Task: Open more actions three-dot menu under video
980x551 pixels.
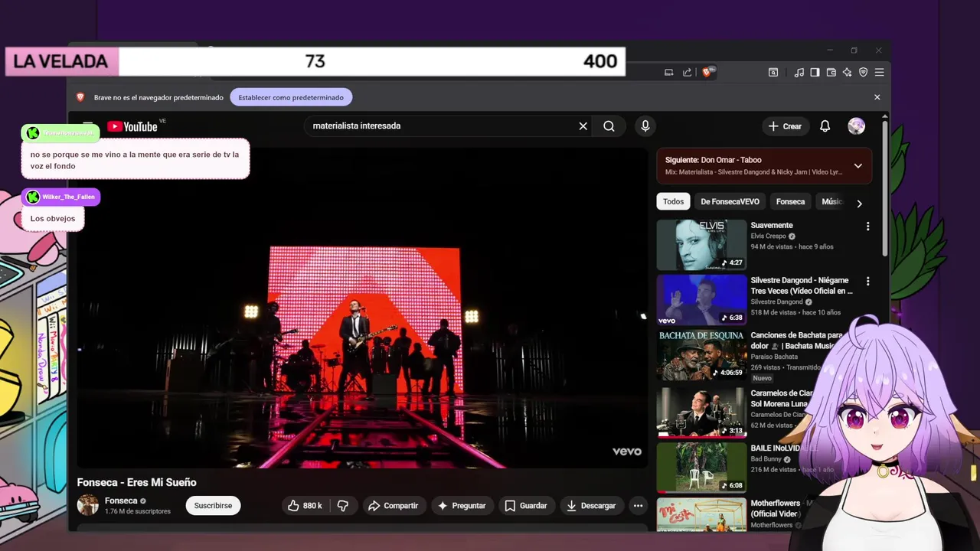Action: tap(638, 506)
